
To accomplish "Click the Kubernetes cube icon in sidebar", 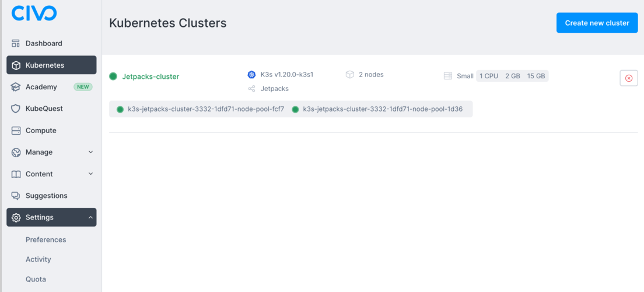I will 16,65.
